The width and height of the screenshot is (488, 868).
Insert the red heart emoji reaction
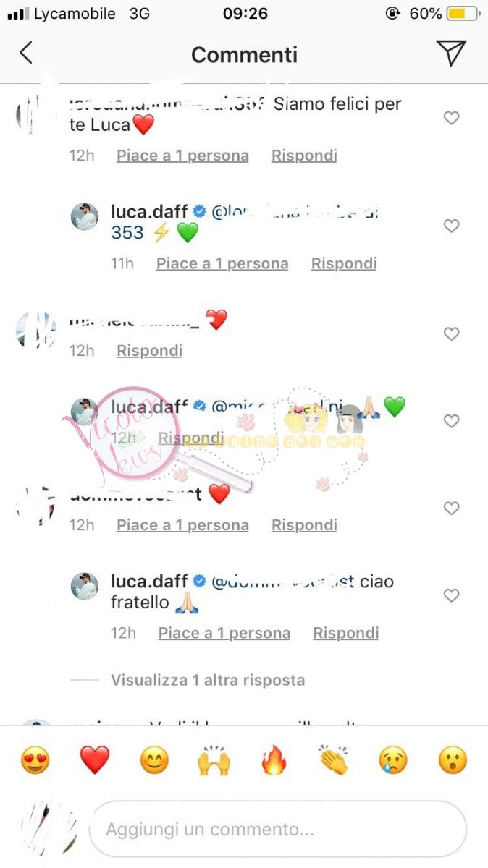point(95,761)
